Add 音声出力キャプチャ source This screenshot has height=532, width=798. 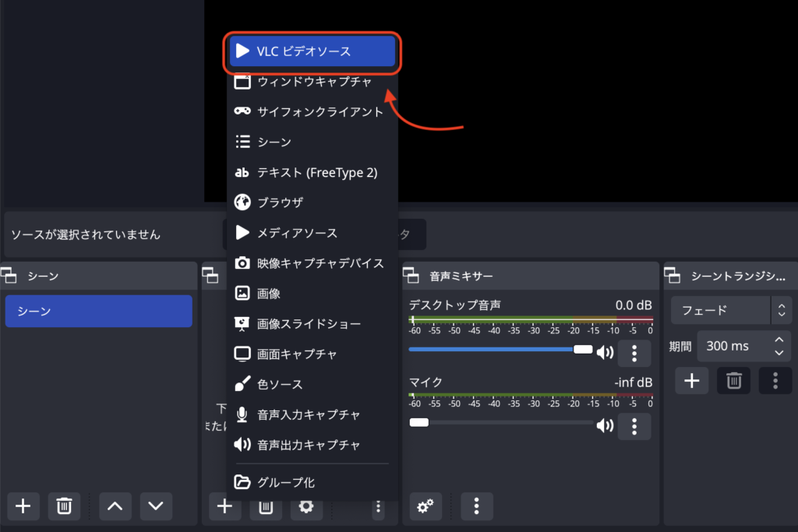(312, 445)
